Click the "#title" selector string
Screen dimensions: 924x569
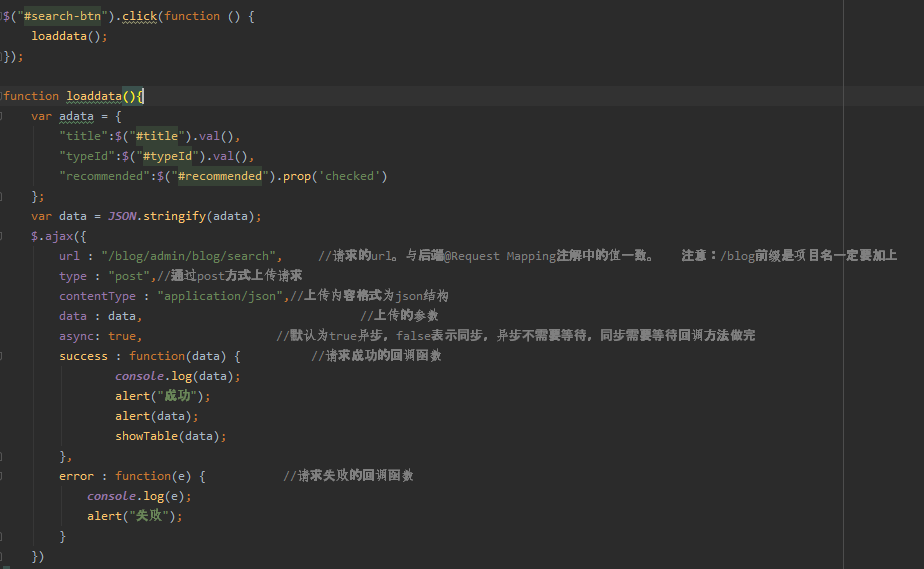[157, 136]
